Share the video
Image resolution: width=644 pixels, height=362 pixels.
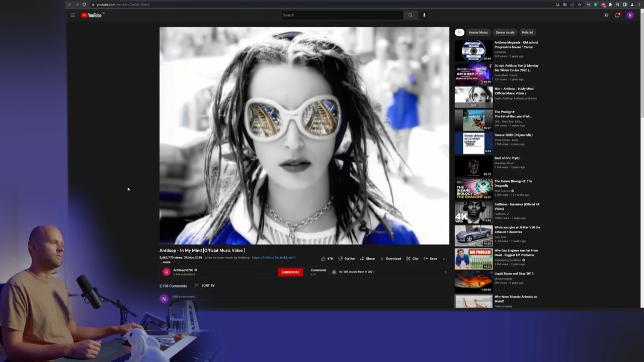pos(367,259)
